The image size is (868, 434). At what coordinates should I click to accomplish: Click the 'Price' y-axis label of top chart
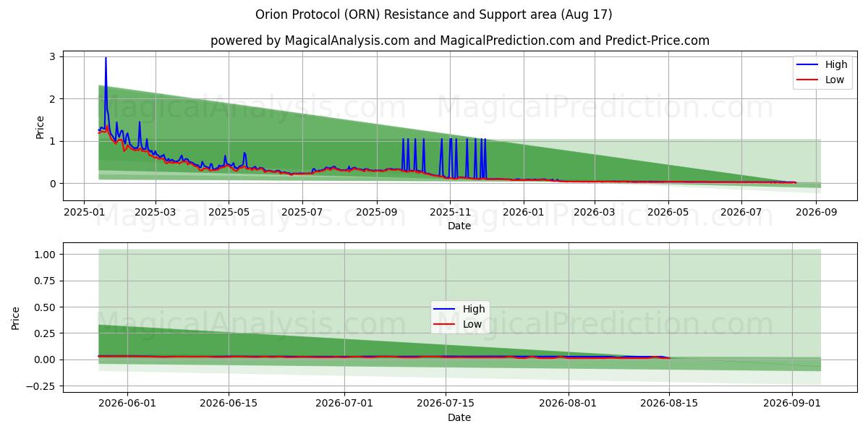41,127
